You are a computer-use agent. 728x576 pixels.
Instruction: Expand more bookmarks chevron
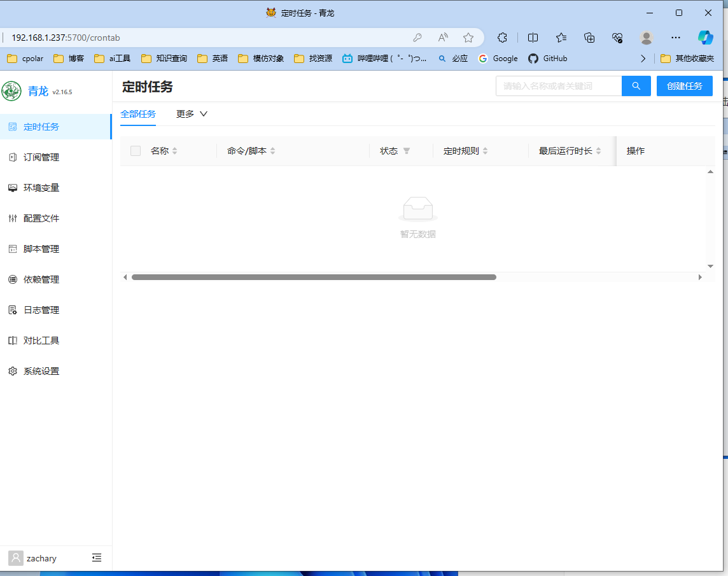click(x=643, y=59)
